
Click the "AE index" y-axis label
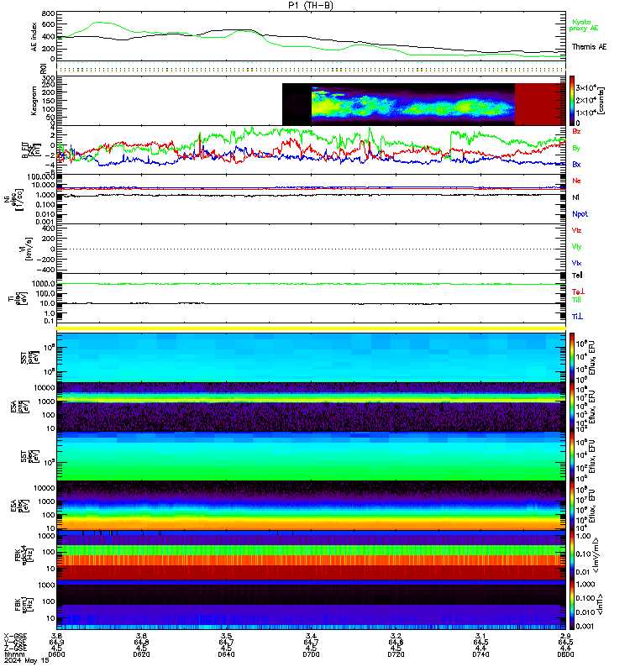[34, 36]
